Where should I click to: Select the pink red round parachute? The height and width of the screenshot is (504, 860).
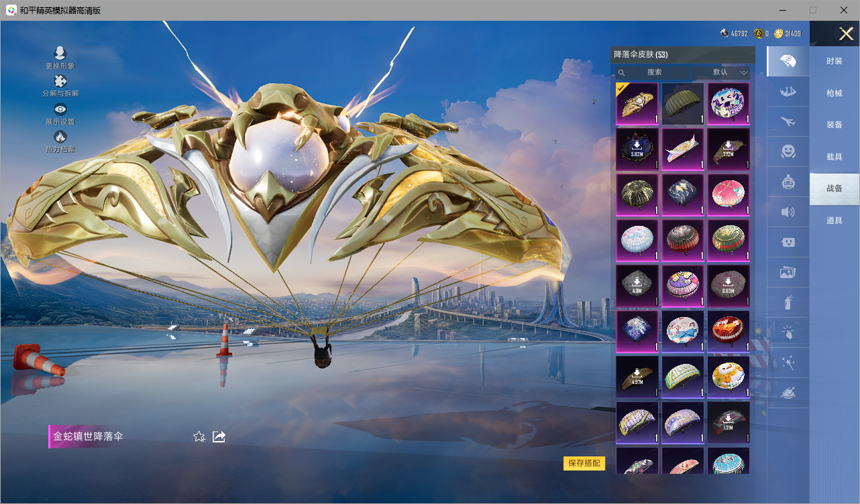pos(729,194)
